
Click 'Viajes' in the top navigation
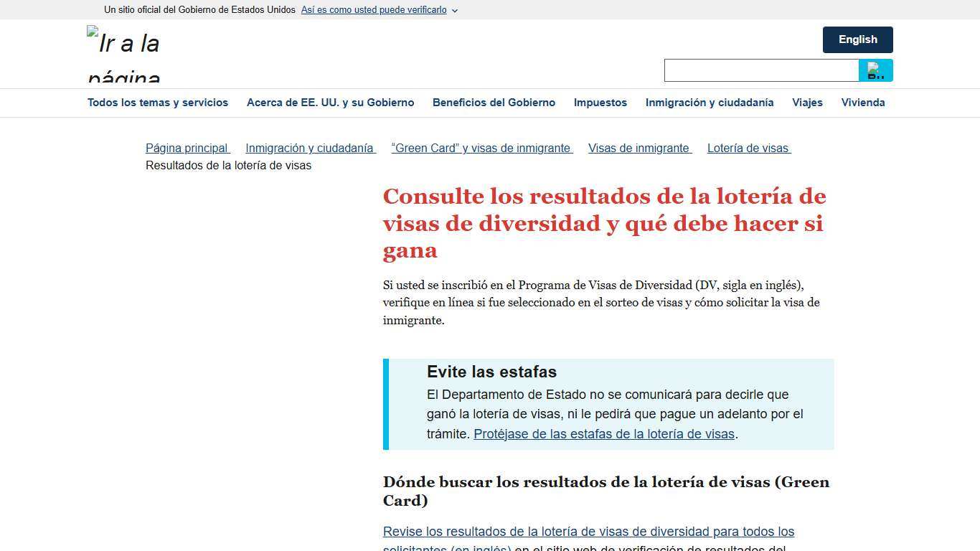(x=807, y=103)
